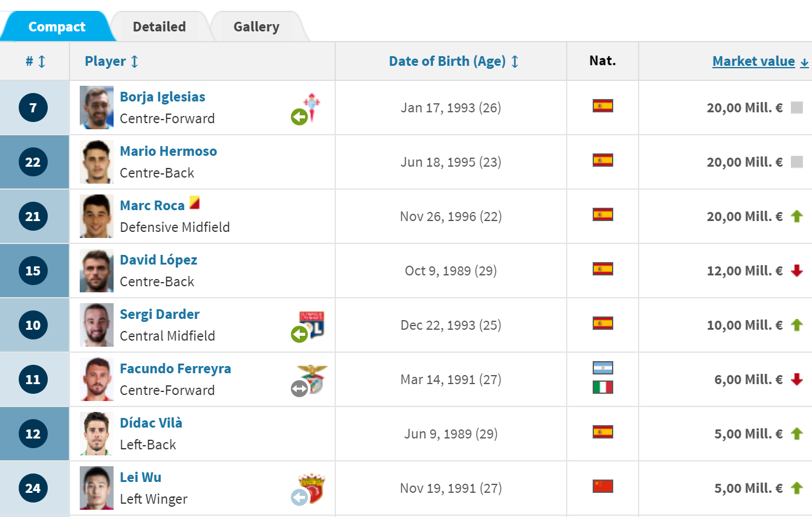Click China flag in Lei Wu's row
The image size is (812, 517).
[x=603, y=486]
